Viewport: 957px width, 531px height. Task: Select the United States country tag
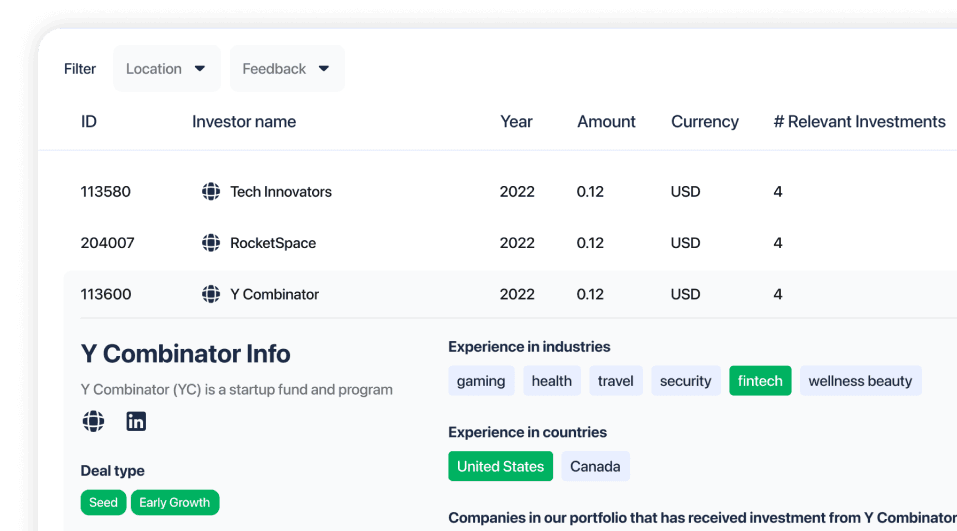pyautogui.click(x=500, y=466)
